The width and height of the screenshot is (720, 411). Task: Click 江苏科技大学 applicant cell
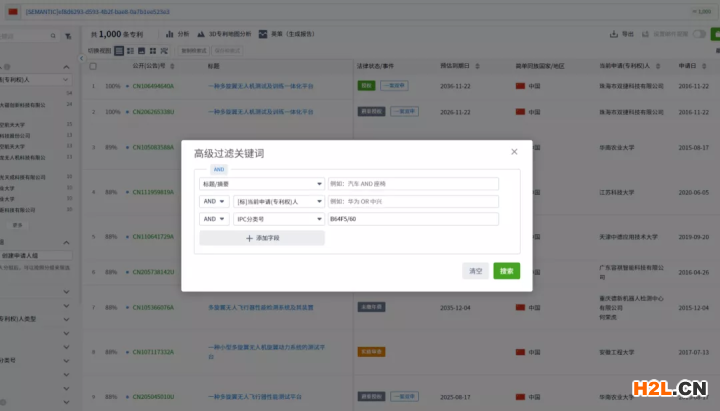(x=617, y=192)
